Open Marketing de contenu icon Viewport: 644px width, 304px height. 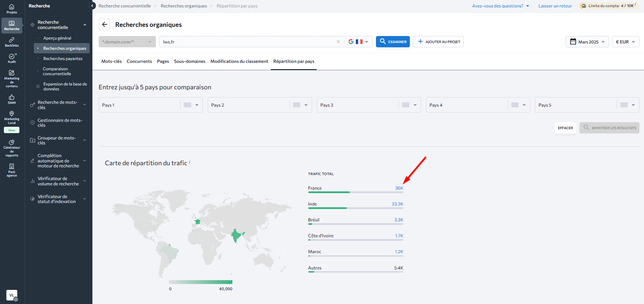[12, 73]
